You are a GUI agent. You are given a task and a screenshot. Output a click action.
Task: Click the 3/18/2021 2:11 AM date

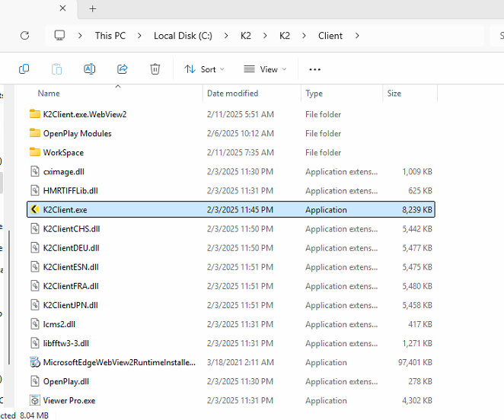[241, 362]
